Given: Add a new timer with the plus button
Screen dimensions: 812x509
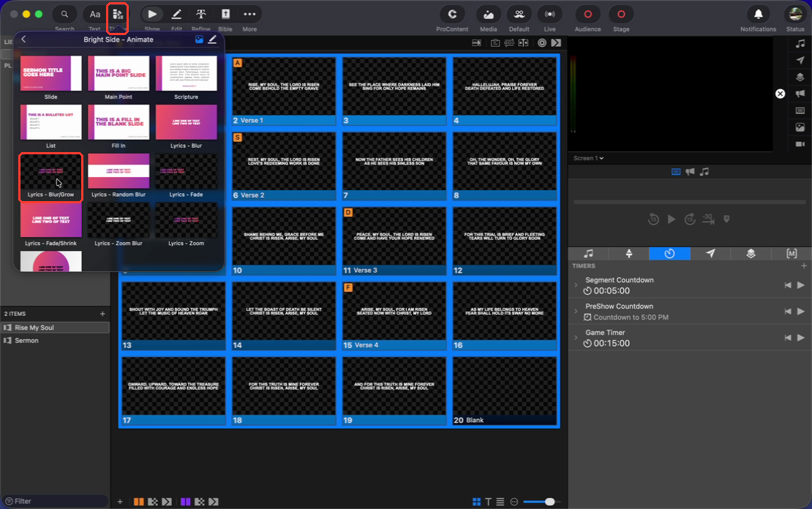Looking at the screenshot, I should (804, 265).
